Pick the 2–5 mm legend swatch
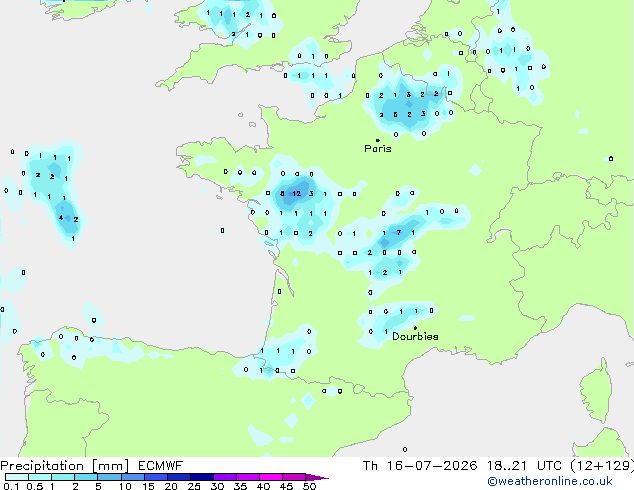This screenshot has width=634, height=490. pyautogui.click(x=86, y=477)
